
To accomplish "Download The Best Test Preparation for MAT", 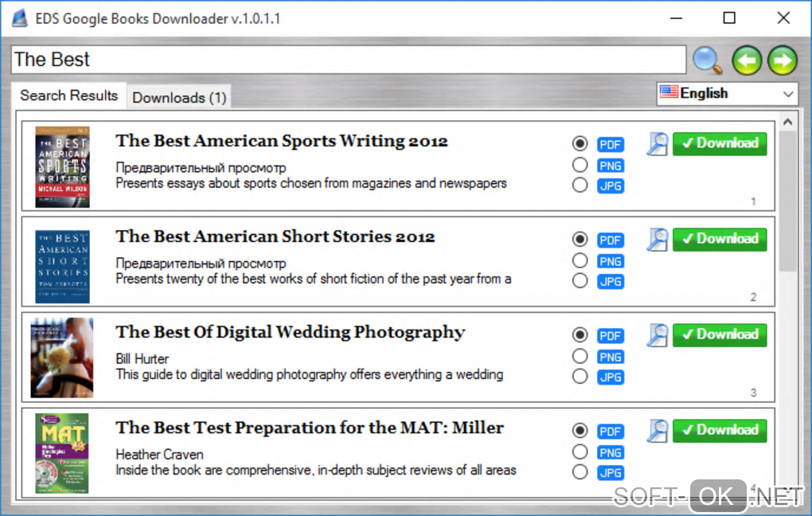I will pos(720,431).
